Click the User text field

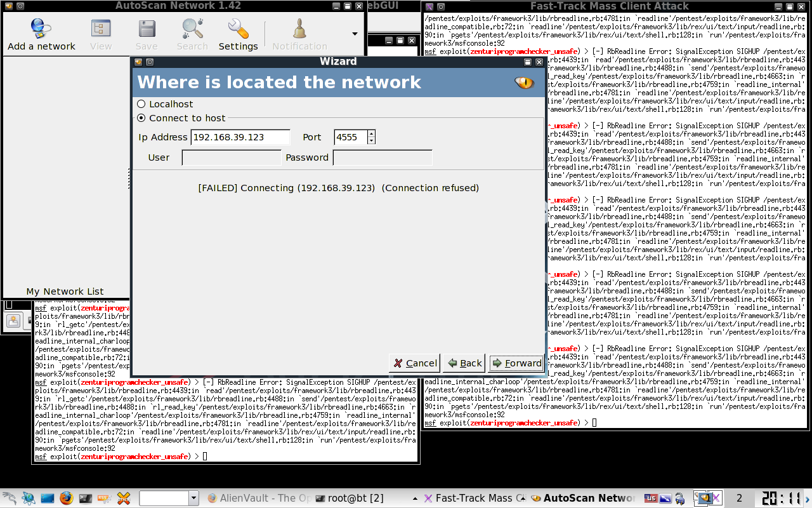point(232,157)
